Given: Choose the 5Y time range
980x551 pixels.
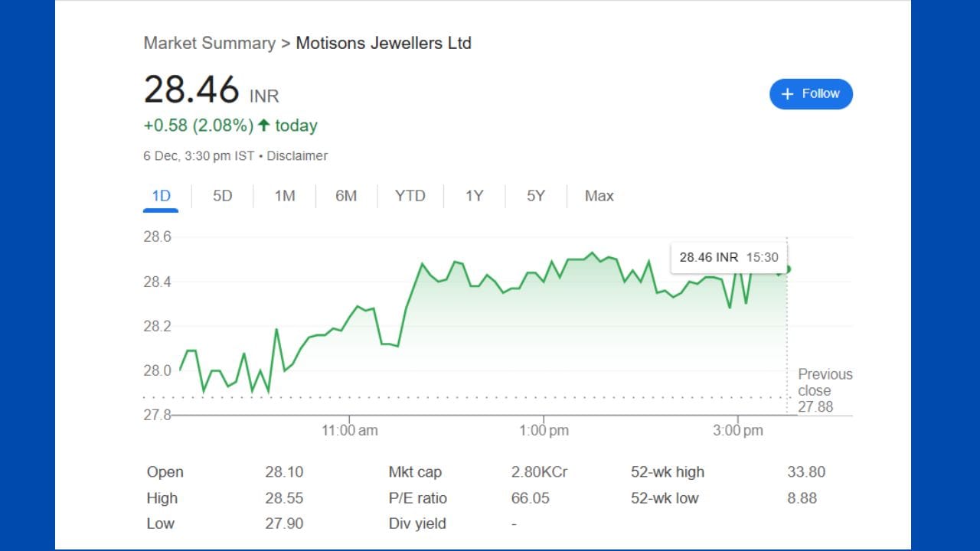Looking at the screenshot, I should [x=536, y=196].
